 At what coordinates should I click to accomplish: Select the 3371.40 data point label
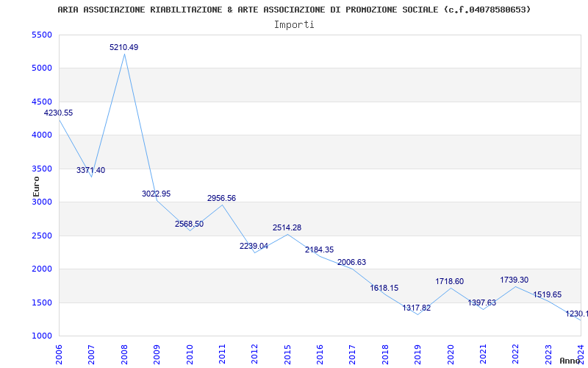point(90,171)
